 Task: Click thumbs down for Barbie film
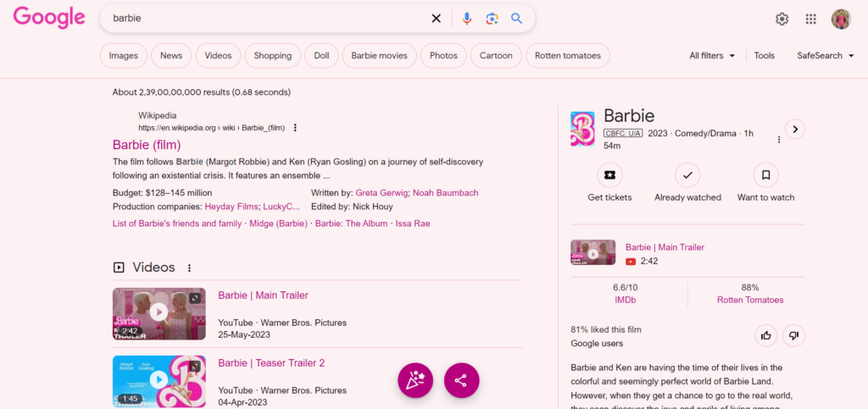point(793,335)
